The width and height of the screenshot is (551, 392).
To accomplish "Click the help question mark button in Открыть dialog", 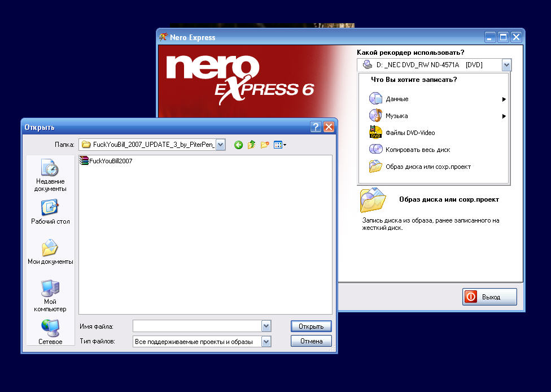I will [316, 127].
